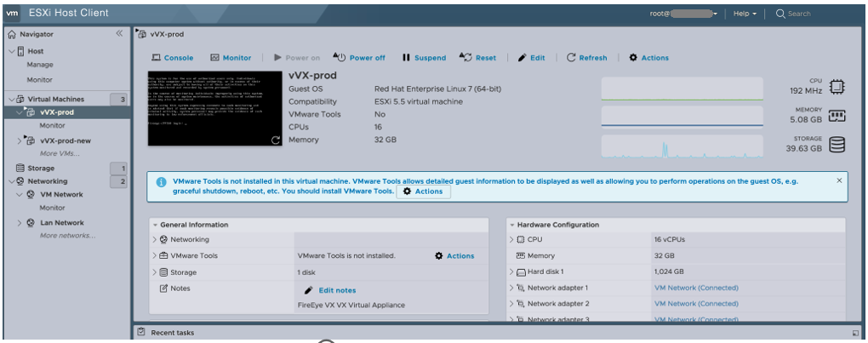This screenshot has height=343, width=868.
Task: Select Virtual Machines in Navigator
Action: (56, 99)
